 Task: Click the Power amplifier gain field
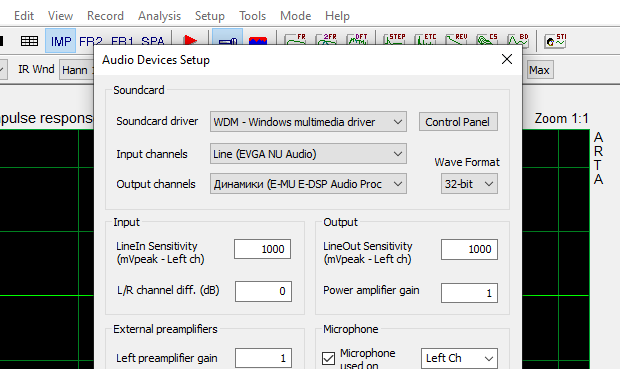pyautogui.click(x=469, y=293)
